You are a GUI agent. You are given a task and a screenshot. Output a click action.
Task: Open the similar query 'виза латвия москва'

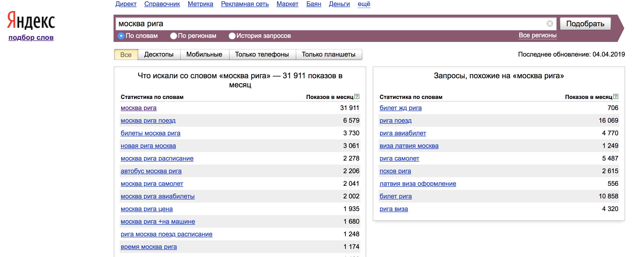point(409,146)
